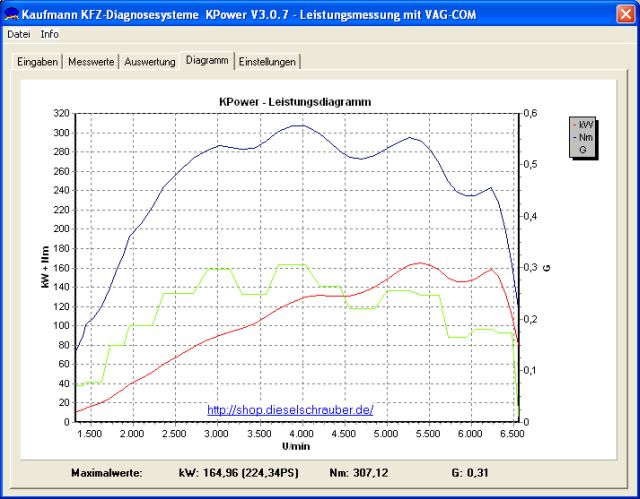The width and height of the screenshot is (640, 499).
Task: Open the Info menu
Action: [x=50, y=34]
